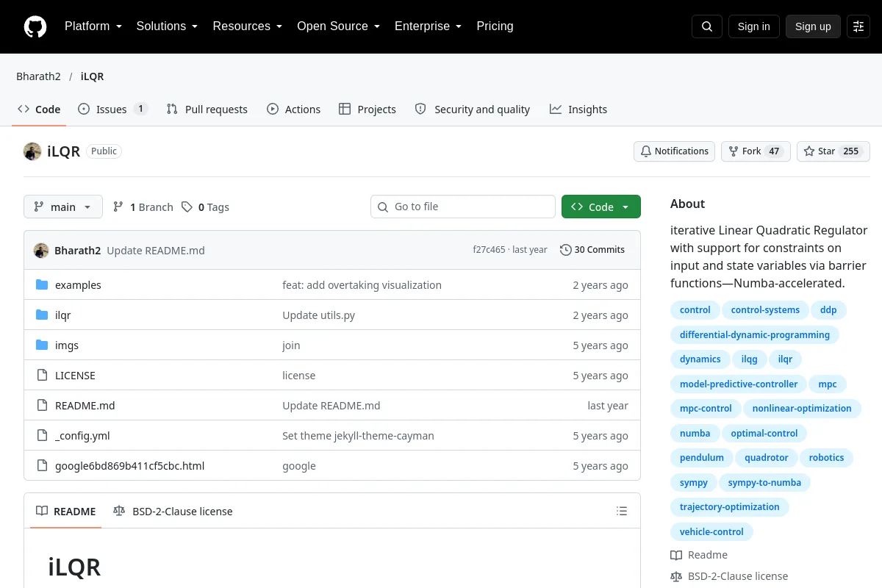Viewport: 882px width, 588px height.
Task: Expand the Resources menu
Action: click(248, 26)
